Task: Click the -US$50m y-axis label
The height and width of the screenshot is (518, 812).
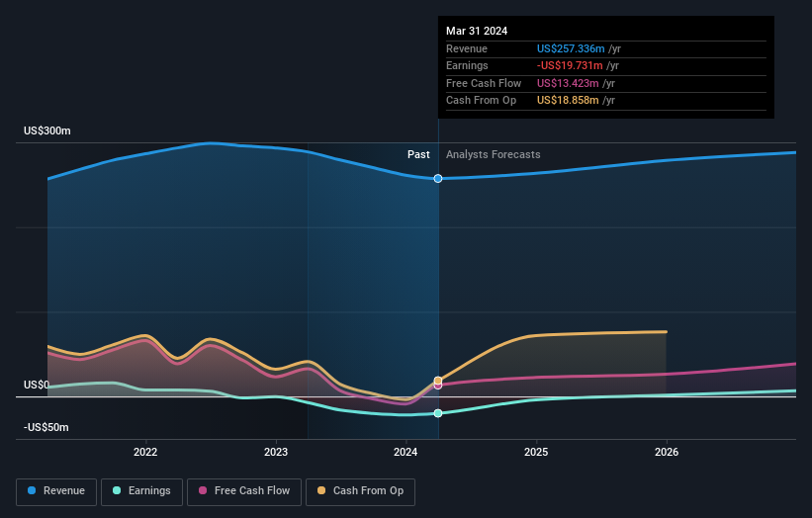Action: click(x=46, y=427)
